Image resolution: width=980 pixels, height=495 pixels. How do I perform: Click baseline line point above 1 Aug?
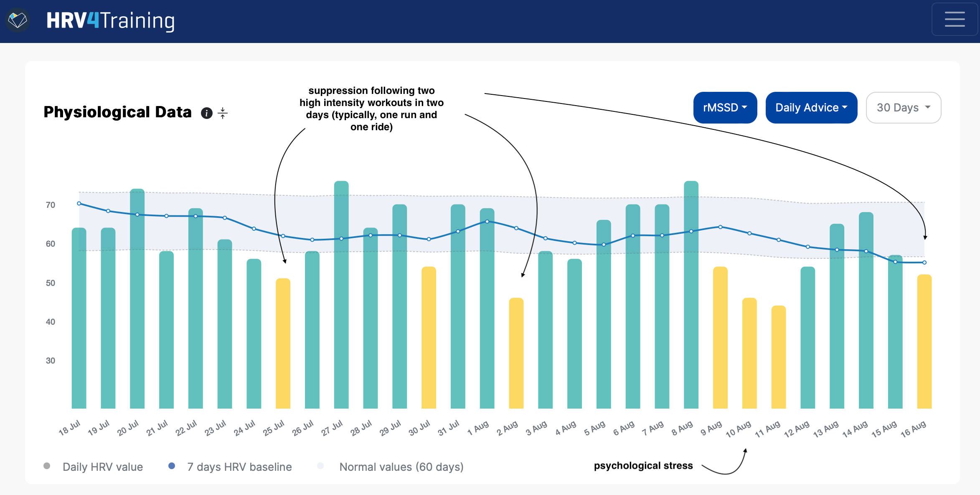[487, 222]
